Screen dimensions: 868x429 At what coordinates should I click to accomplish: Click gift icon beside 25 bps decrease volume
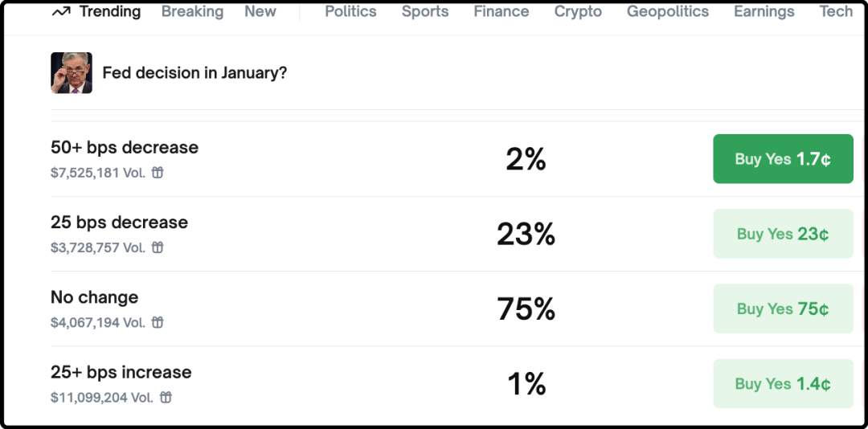(x=158, y=247)
